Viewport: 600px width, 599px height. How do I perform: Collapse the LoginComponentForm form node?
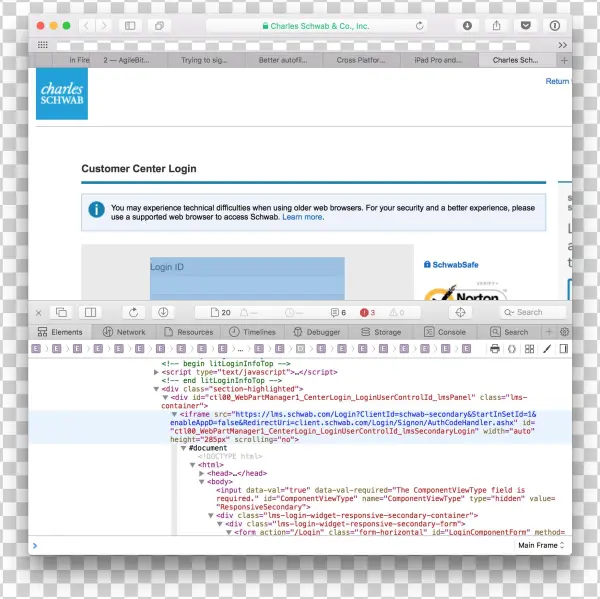(x=229, y=532)
